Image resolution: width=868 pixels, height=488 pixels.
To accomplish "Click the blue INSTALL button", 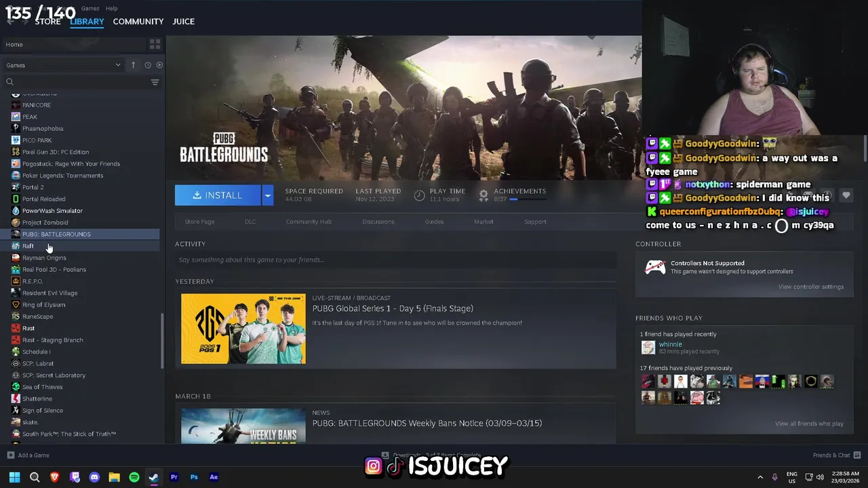I will [x=218, y=195].
